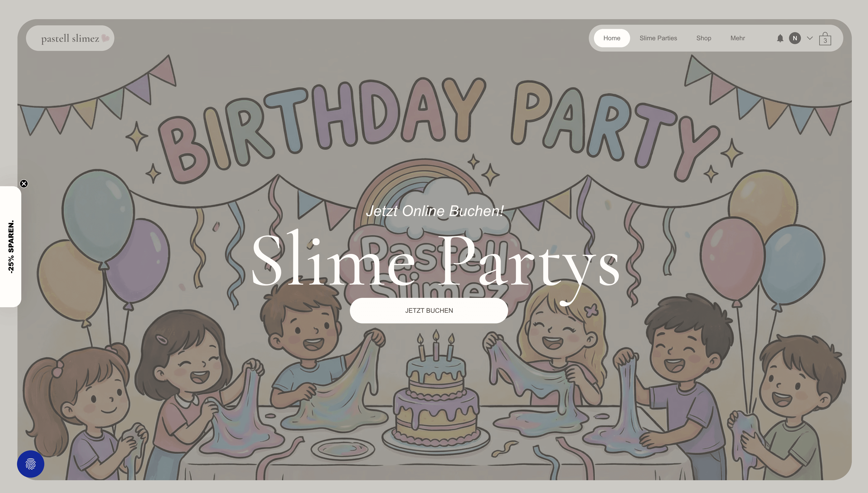Expand the Mehr navigation menu

pyautogui.click(x=737, y=38)
